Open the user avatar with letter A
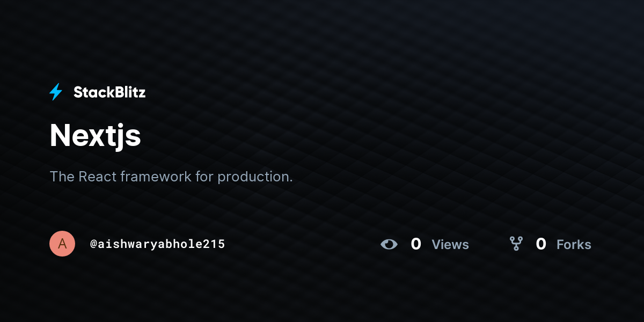644x322 pixels. 62,244
